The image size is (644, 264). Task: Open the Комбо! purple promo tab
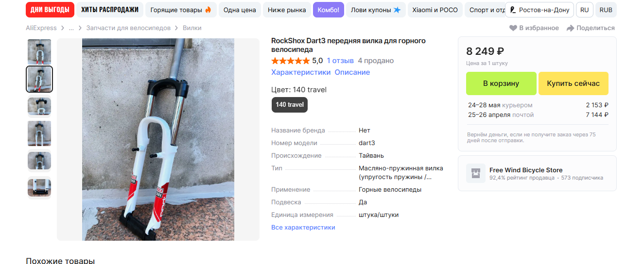[x=329, y=10]
